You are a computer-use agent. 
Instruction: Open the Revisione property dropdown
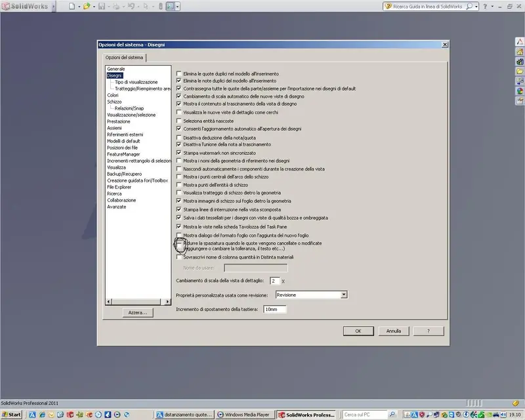point(343,295)
